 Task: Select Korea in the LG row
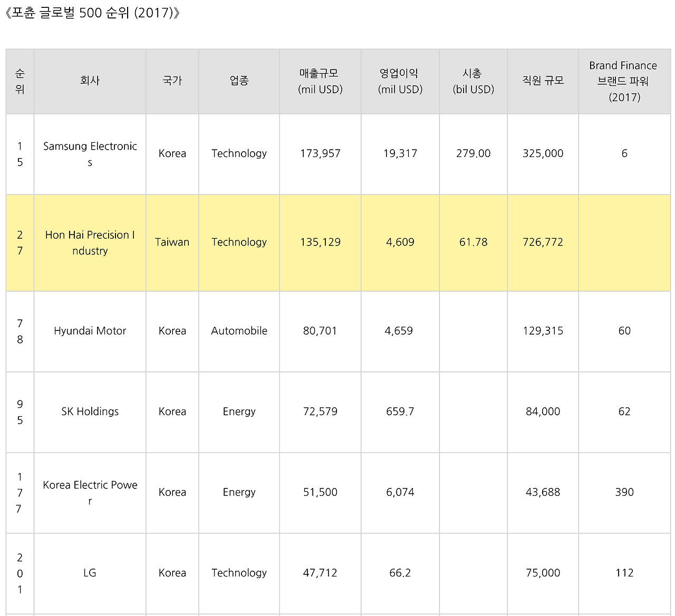(x=172, y=573)
